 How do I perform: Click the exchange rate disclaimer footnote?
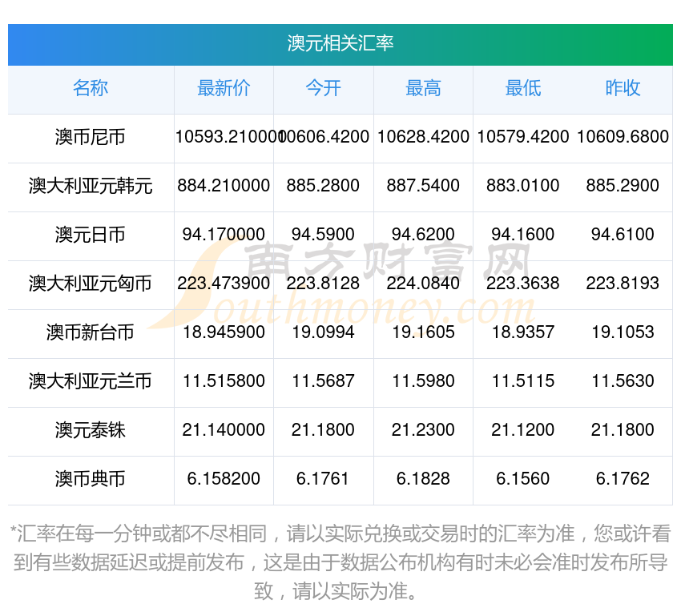coord(340,562)
